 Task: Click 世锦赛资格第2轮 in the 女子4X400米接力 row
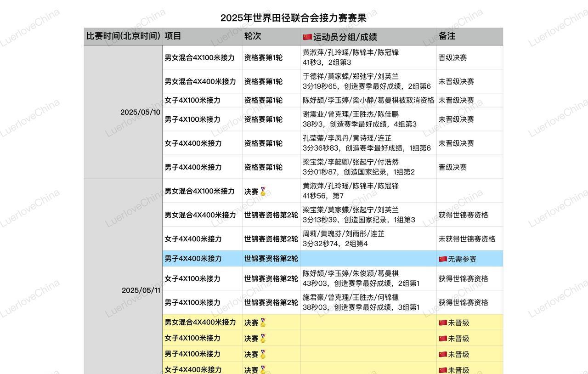pyautogui.click(x=271, y=238)
